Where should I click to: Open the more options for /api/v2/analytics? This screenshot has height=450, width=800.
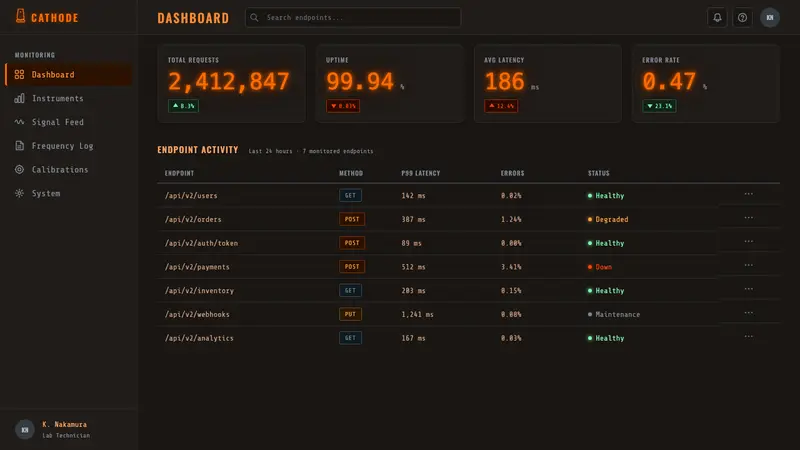click(748, 336)
